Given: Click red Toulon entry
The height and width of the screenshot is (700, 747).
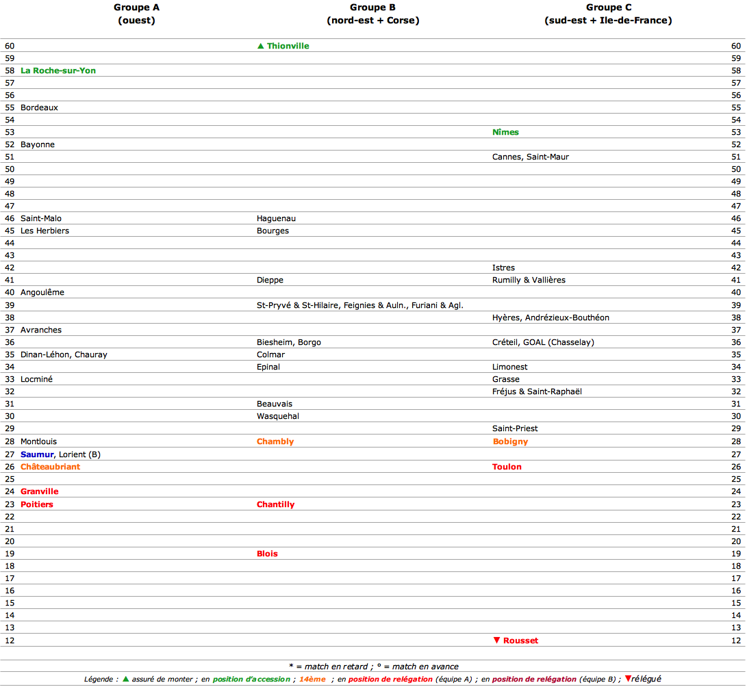Looking at the screenshot, I should click(x=507, y=467).
